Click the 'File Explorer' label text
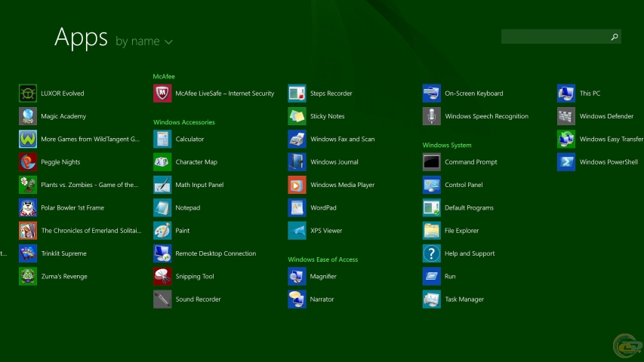This screenshot has height=362, width=644. (461, 231)
